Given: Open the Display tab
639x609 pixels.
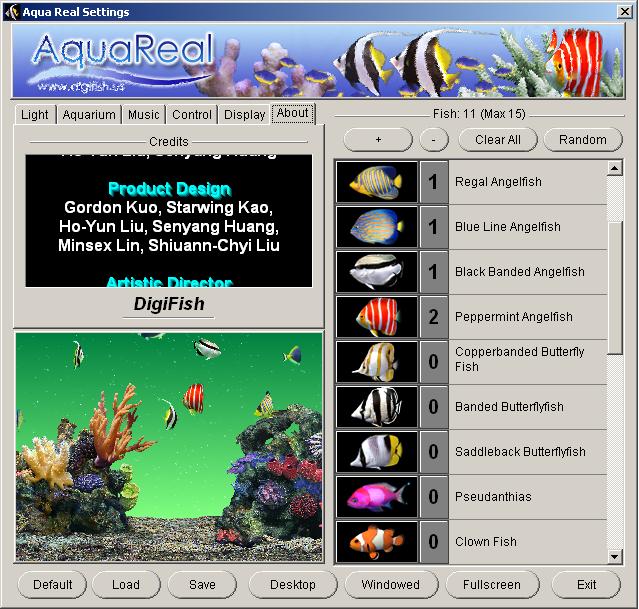Looking at the screenshot, I should pyautogui.click(x=245, y=115).
